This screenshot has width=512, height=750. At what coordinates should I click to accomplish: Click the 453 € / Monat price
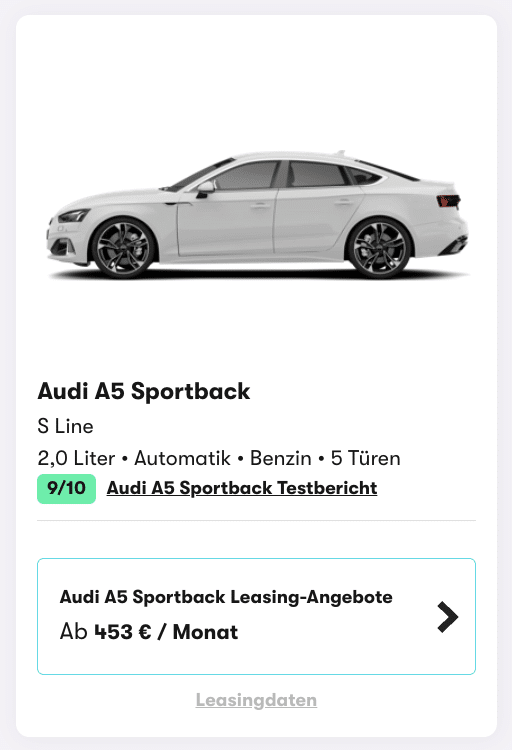tap(166, 632)
